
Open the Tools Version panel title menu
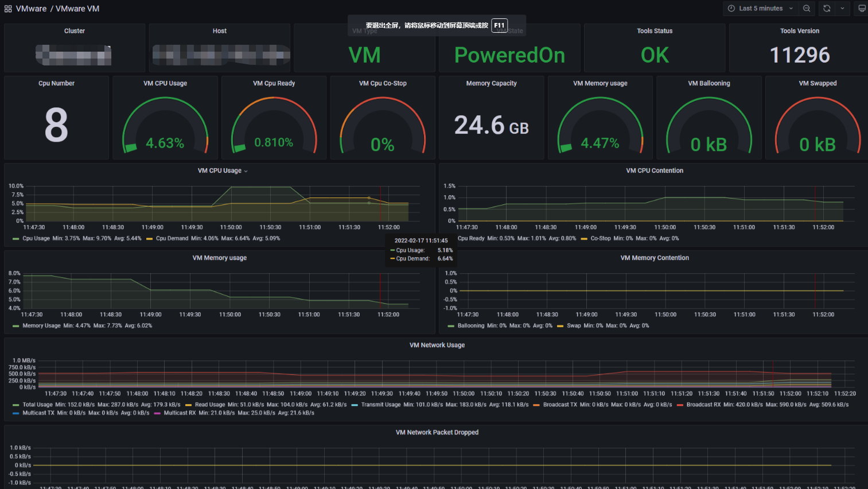[x=800, y=31]
